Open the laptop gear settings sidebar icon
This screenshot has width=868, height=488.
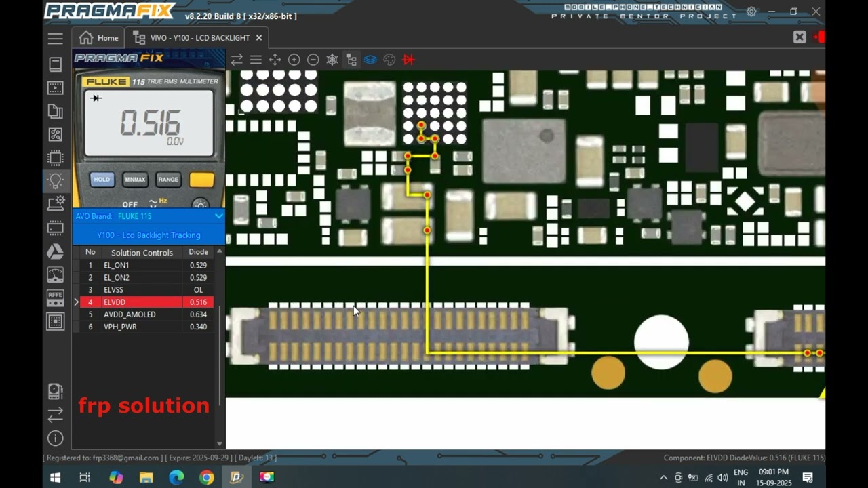(56, 203)
